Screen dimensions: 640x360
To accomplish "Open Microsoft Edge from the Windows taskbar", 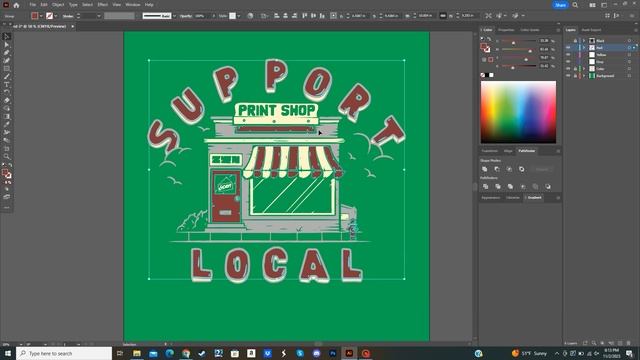I will [169, 353].
